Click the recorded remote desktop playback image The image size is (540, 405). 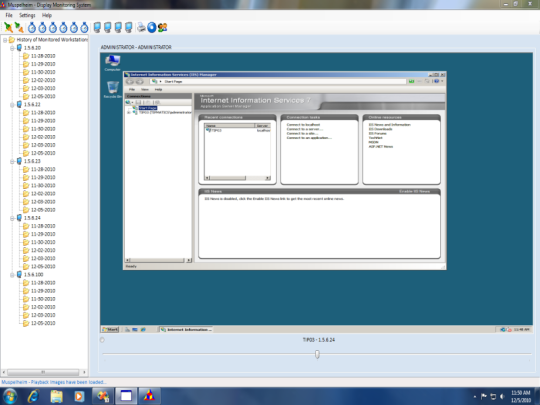click(x=316, y=193)
